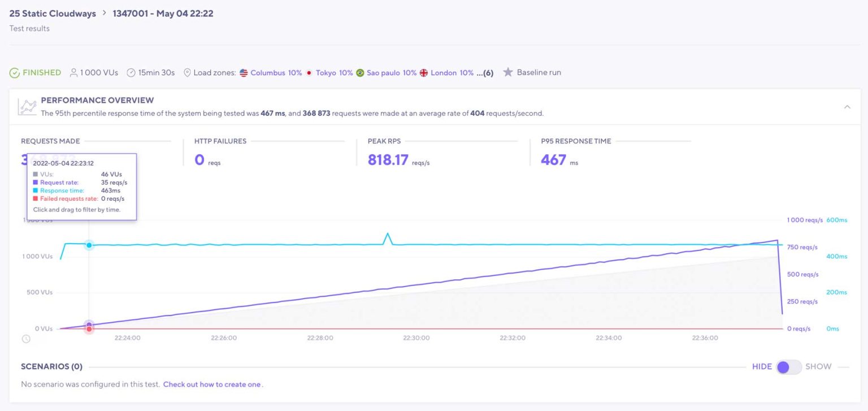Image resolution: width=868 pixels, height=411 pixels.
Task: Select the clock icon next to 15min 30s
Action: click(x=131, y=72)
